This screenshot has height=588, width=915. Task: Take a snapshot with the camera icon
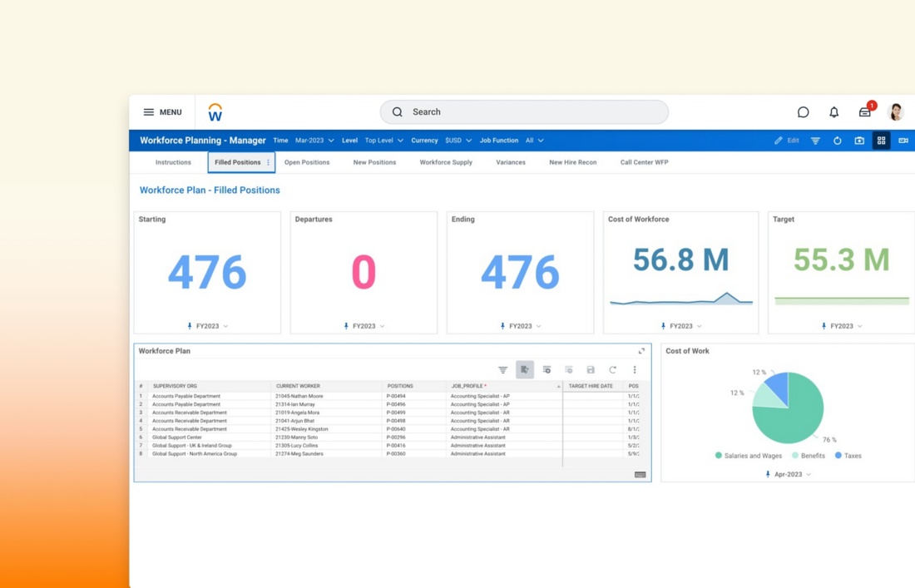(x=859, y=141)
